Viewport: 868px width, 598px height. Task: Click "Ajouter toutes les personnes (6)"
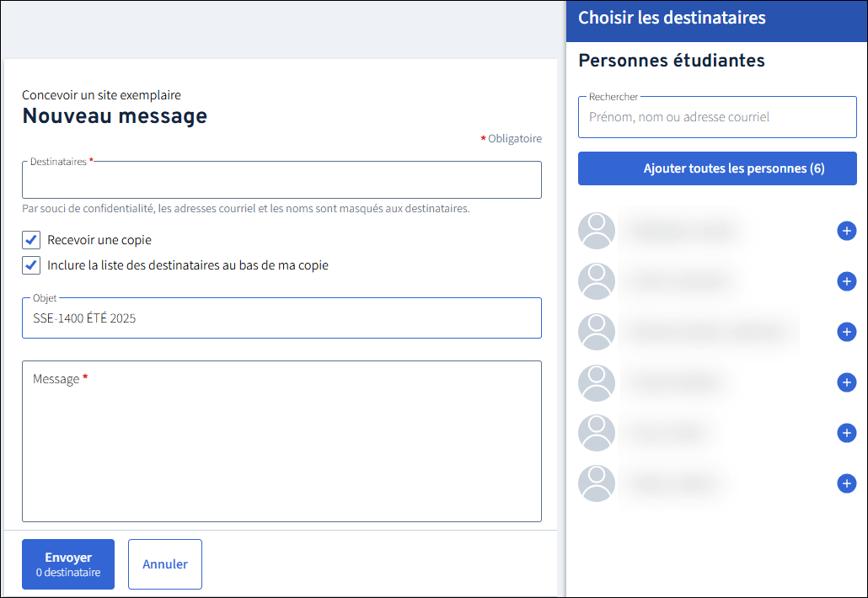tap(717, 168)
